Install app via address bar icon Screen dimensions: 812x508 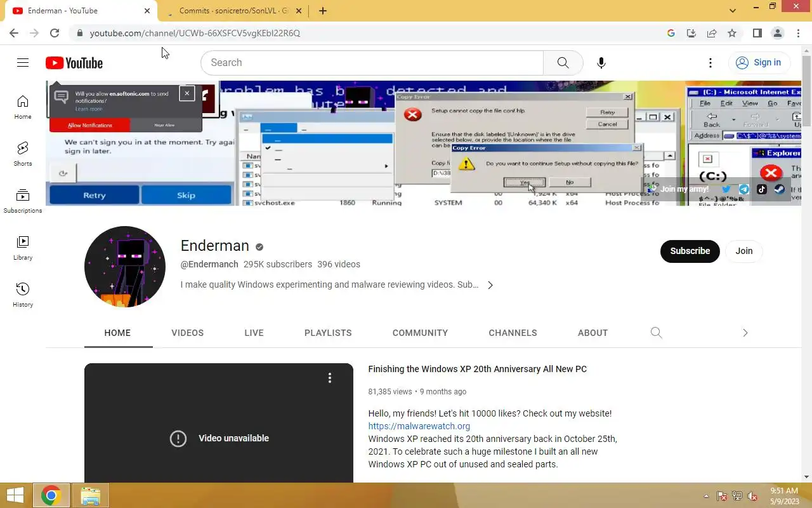click(x=691, y=33)
